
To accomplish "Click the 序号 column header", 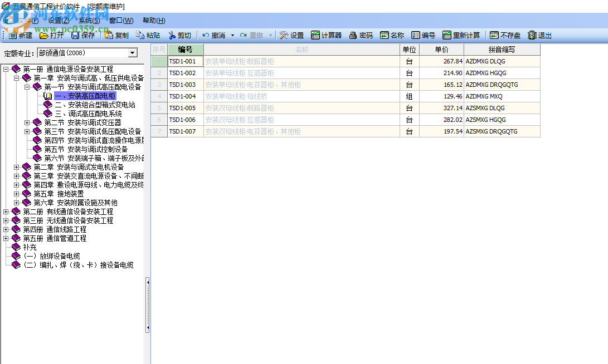I will (x=159, y=50).
